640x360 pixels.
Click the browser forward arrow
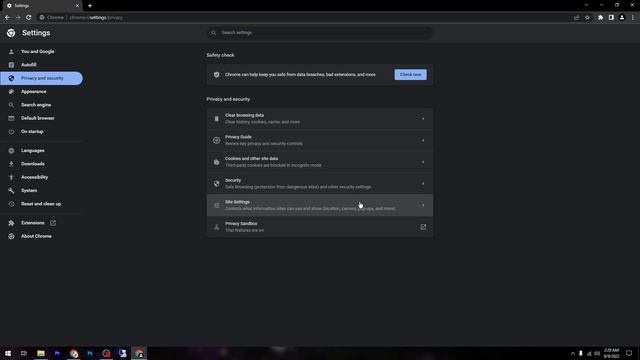tap(18, 18)
